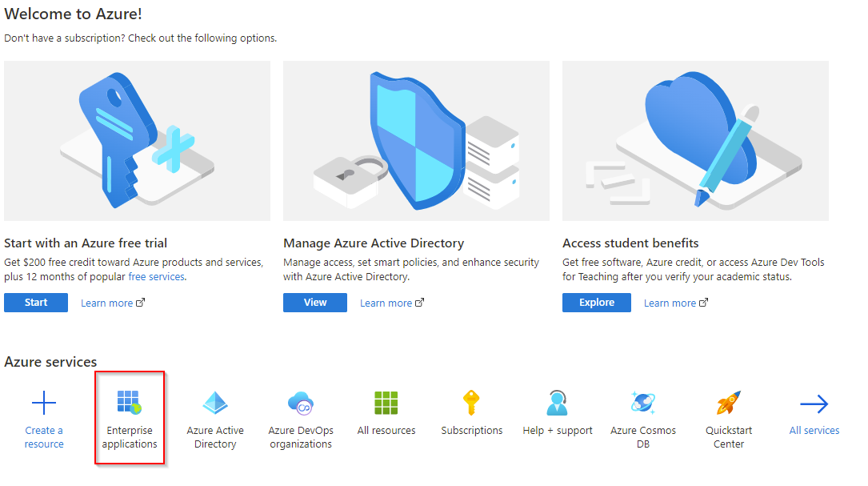The height and width of the screenshot is (486, 868).
Task: Open Learn more beside the View button
Action: (386, 302)
